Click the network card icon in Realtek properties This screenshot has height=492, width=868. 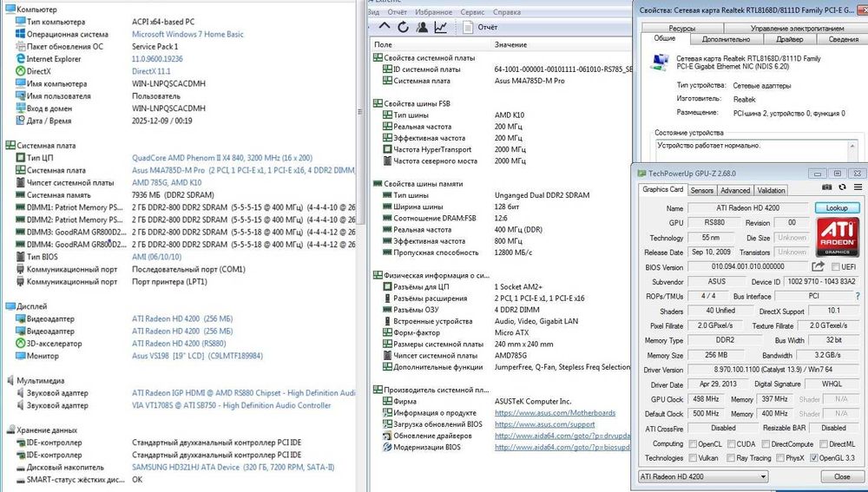660,62
